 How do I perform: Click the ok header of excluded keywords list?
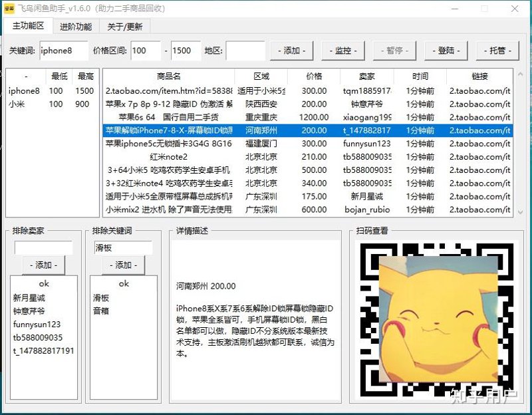124,283
